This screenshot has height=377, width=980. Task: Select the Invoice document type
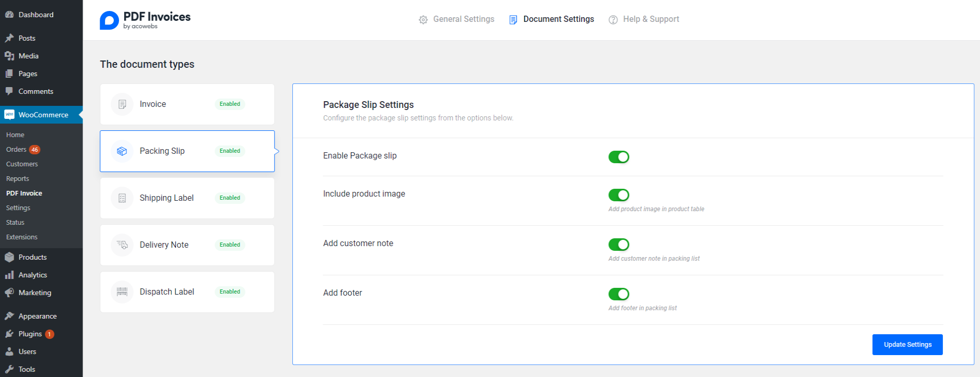click(187, 104)
